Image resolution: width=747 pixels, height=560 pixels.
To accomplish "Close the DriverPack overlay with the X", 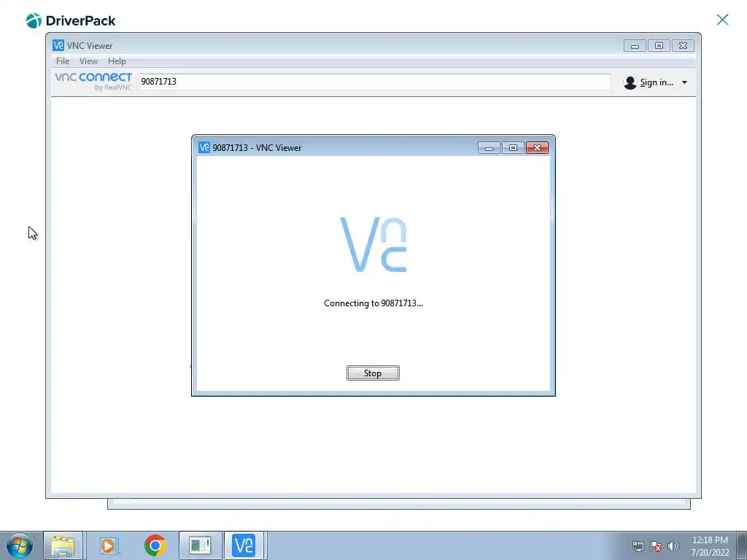I will pyautogui.click(x=722, y=20).
